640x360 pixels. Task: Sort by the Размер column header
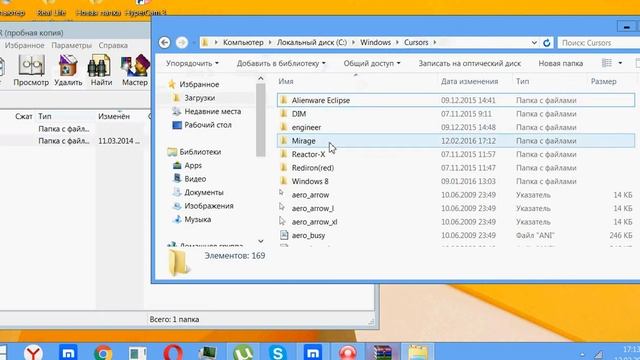(x=603, y=81)
